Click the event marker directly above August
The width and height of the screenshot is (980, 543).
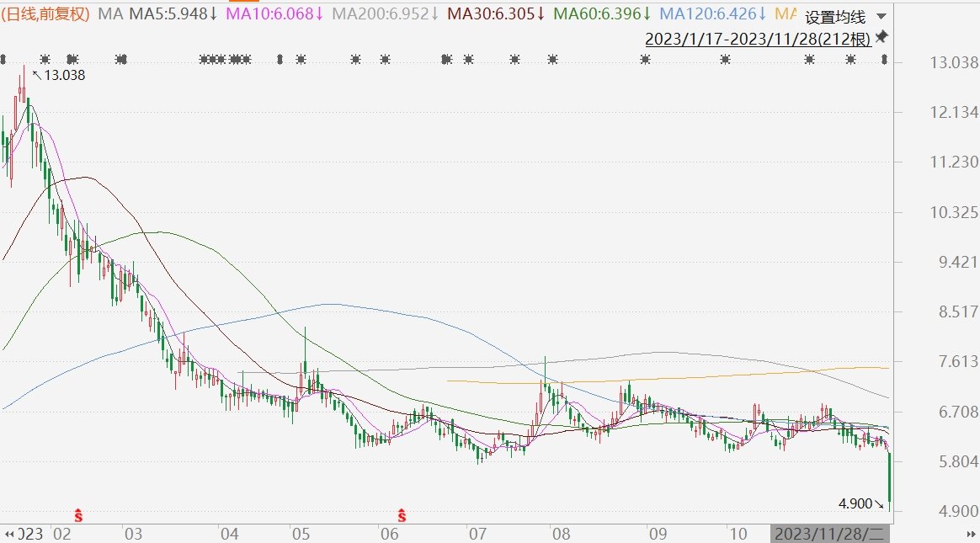tap(553, 59)
